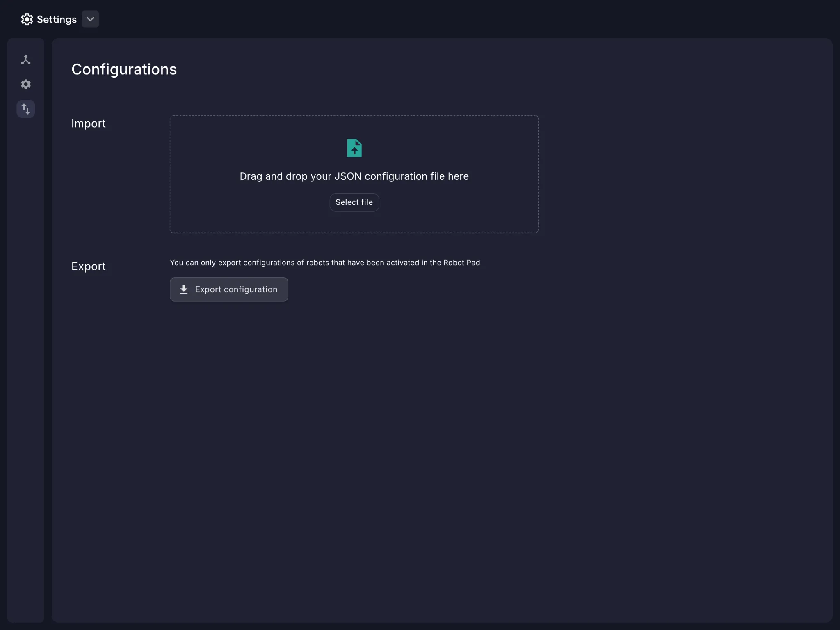Click the Select file button
The height and width of the screenshot is (630, 840).
pyautogui.click(x=354, y=202)
